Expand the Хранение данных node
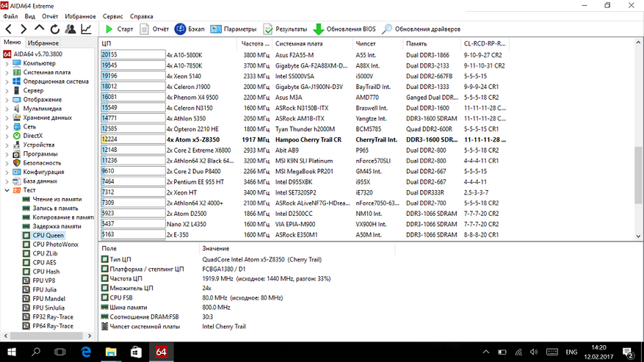 (x=7, y=118)
